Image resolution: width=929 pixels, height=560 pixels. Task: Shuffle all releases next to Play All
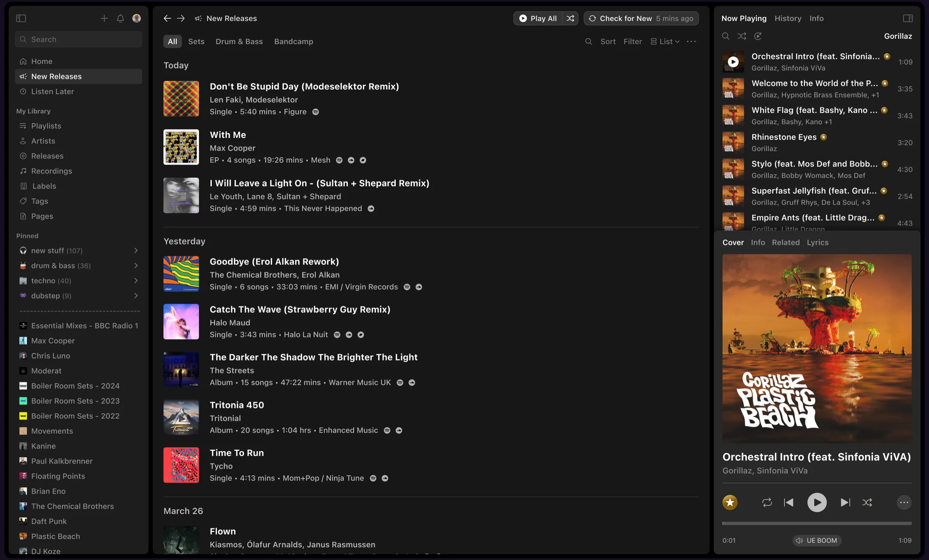(x=571, y=18)
